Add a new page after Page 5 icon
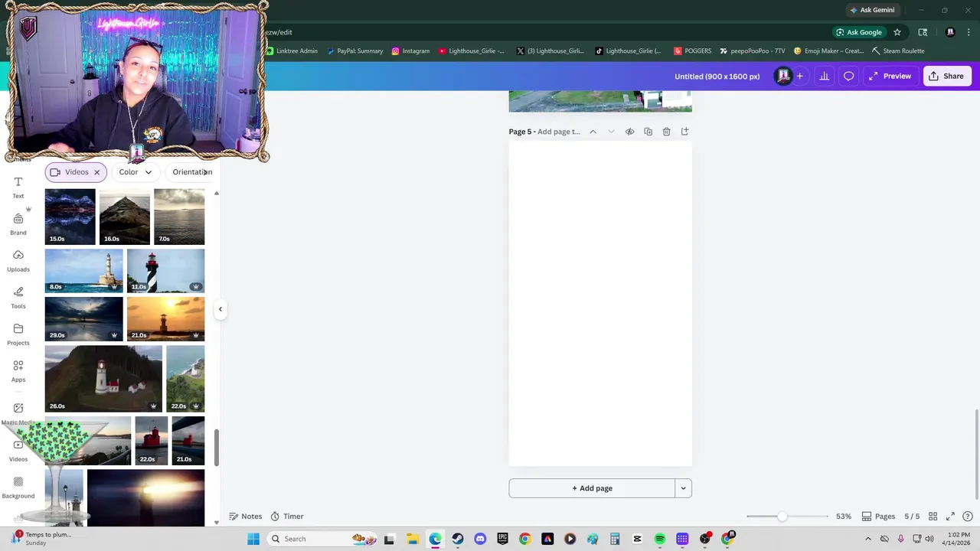The height and width of the screenshot is (551, 980). click(x=684, y=132)
